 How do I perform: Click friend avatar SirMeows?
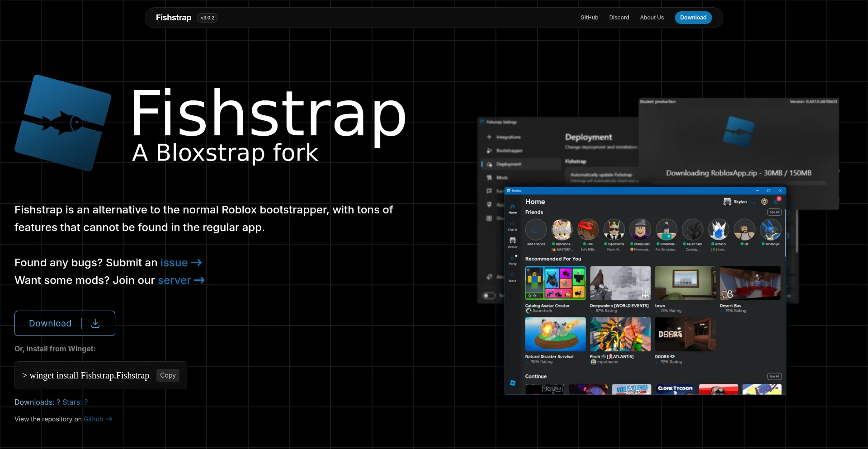pyautogui.click(x=666, y=230)
